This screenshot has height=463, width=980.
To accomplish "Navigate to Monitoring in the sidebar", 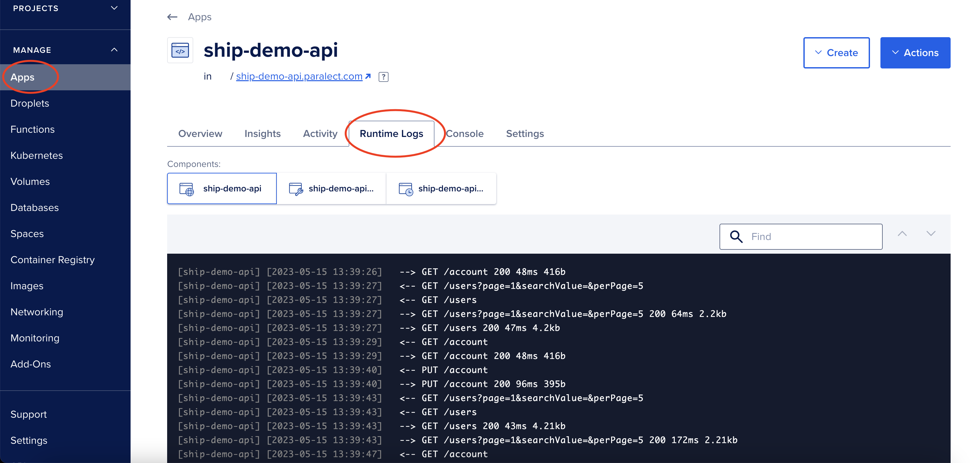I will 35,337.
